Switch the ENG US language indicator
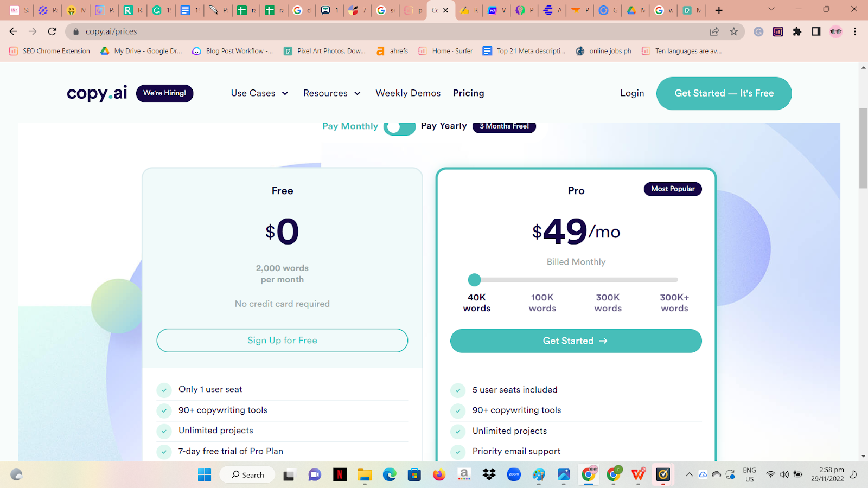 click(749, 474)
